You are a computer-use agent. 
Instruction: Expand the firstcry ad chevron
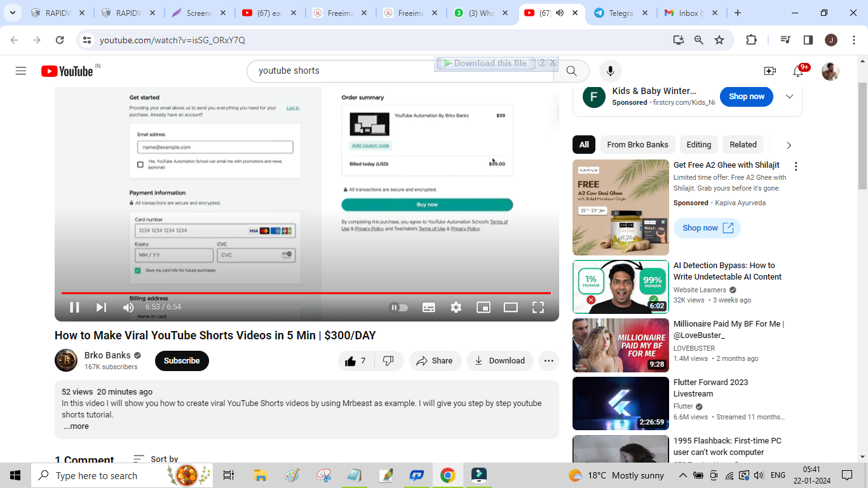pos(789,97)
